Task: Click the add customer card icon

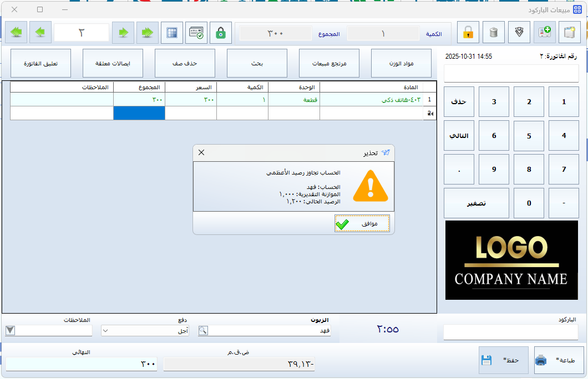Action: pyautogui.click(x=544, y=33)
